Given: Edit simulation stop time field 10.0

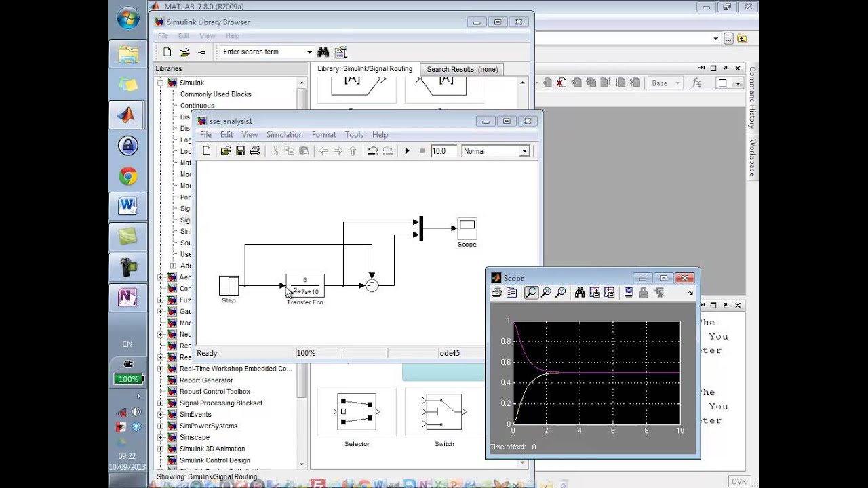Looking at the screenshot, I should point(443,151).
